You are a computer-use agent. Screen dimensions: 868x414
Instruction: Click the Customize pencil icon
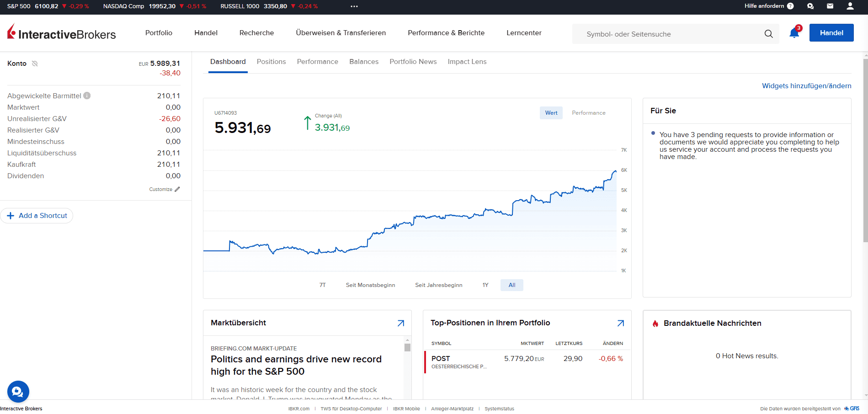tap(177, 189)
